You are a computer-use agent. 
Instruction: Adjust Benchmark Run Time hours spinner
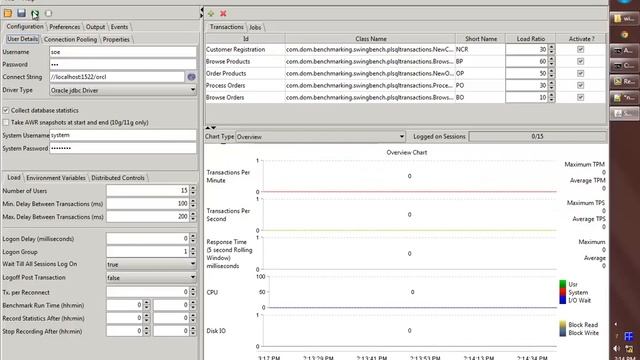(x=147, y=305)
